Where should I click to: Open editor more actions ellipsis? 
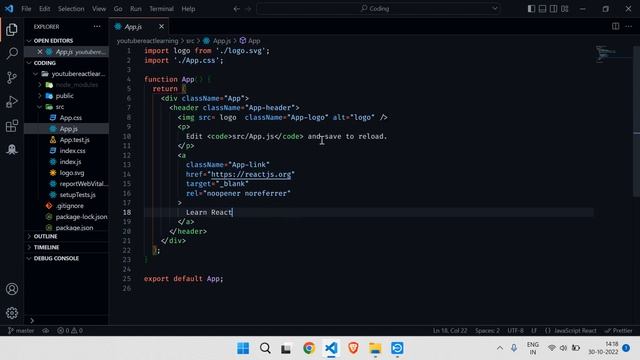click(629, 27)
